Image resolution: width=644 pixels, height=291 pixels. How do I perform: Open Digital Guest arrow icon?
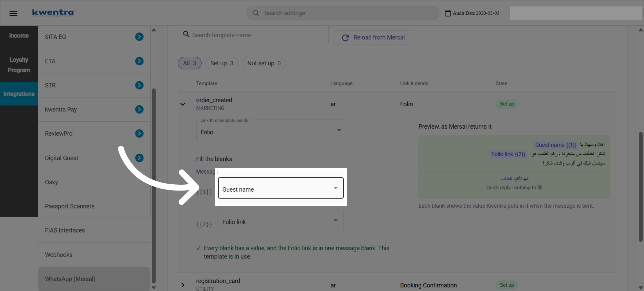139,158
